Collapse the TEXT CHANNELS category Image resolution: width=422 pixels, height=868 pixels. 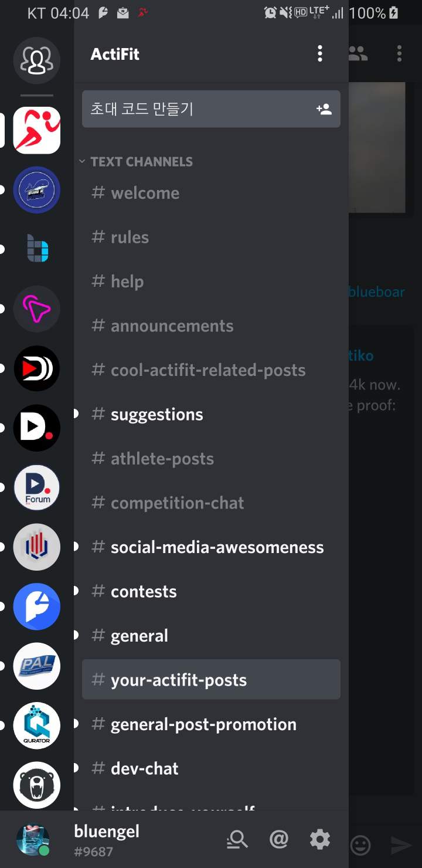click(136, 162)
